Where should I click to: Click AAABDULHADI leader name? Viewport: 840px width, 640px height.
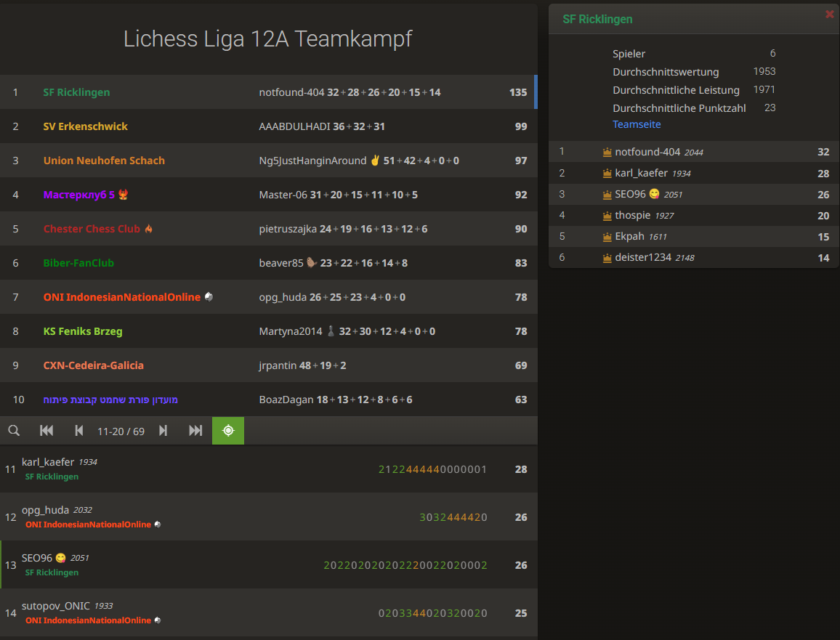[x=294, y=126]
